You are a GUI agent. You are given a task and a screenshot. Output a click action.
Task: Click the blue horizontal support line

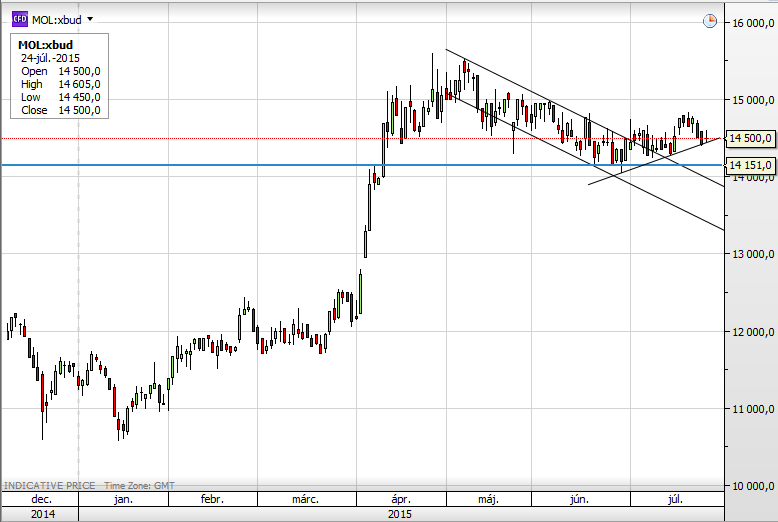[362, 165]
